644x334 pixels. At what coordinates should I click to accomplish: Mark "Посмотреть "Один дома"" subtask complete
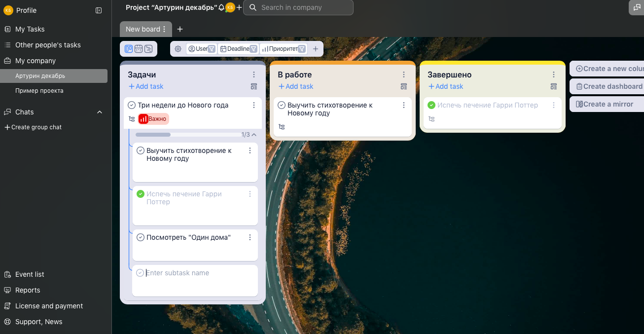click(140, 237)
